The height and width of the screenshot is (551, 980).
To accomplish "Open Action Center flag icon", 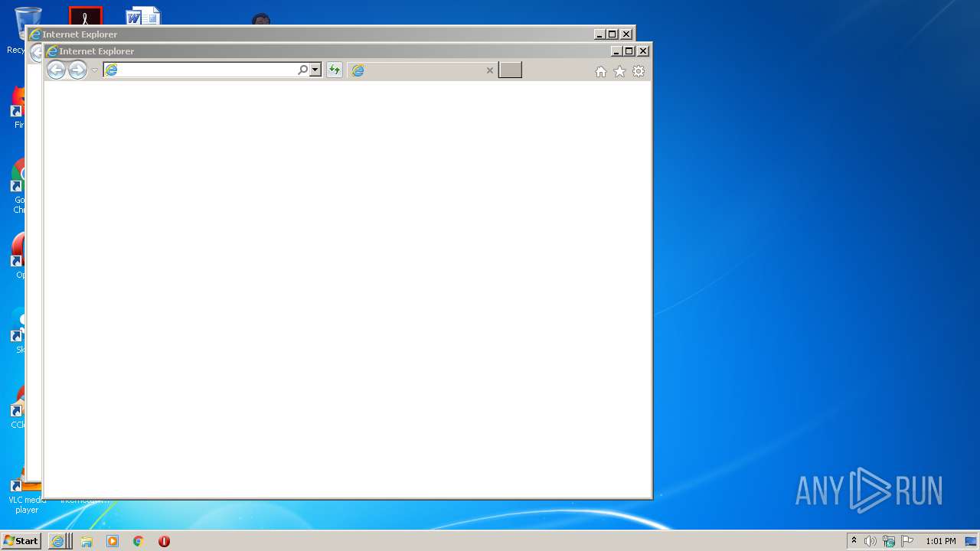I will [907, 541].
